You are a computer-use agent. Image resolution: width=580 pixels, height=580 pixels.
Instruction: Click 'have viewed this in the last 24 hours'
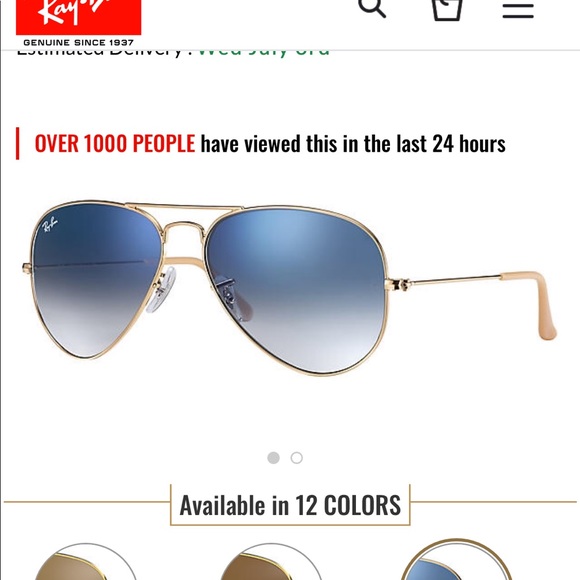pos(353,144)
